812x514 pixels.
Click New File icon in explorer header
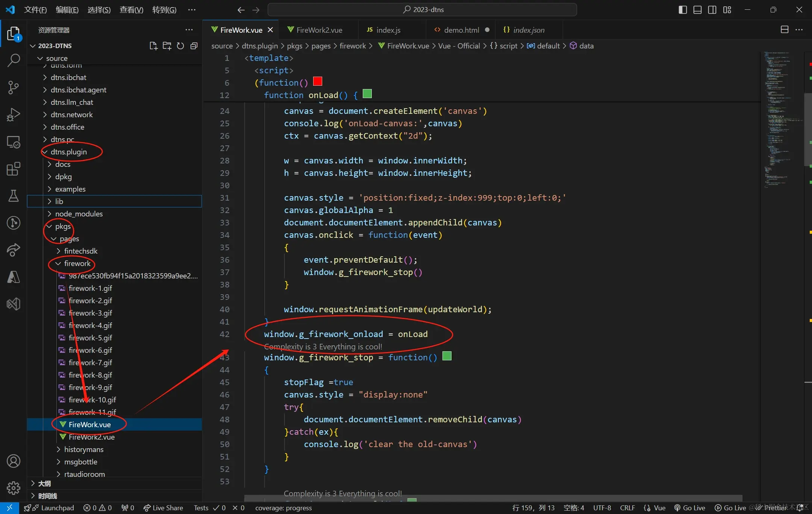(153, 46)
